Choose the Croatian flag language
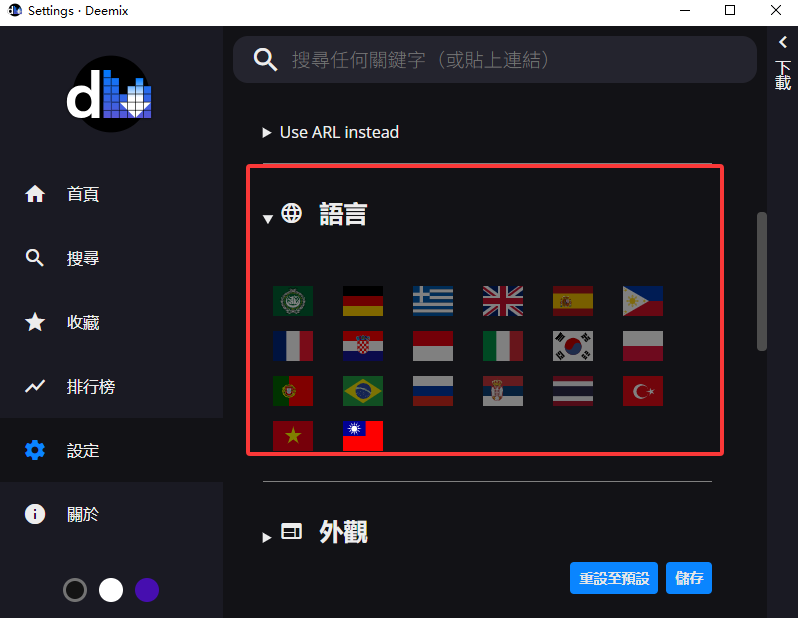This screenshot has width=798, height=618. [x=363, y=346]
